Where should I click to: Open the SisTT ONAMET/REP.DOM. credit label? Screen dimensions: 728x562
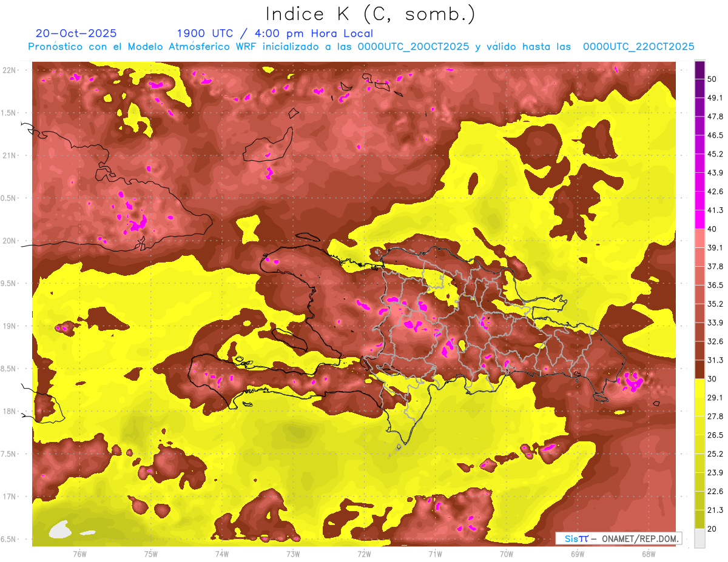[x=618, y=538]
